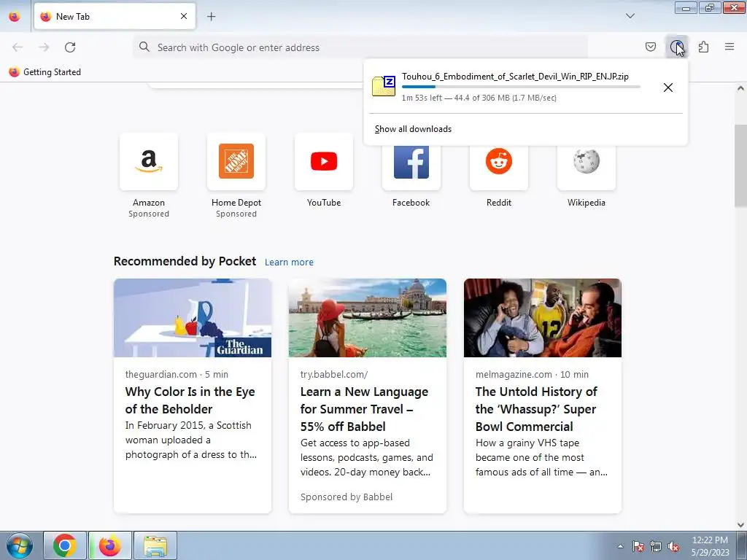Click the Sponsored by Babbel label
Screen dimensions: 747x560
[x=347, y=497]
